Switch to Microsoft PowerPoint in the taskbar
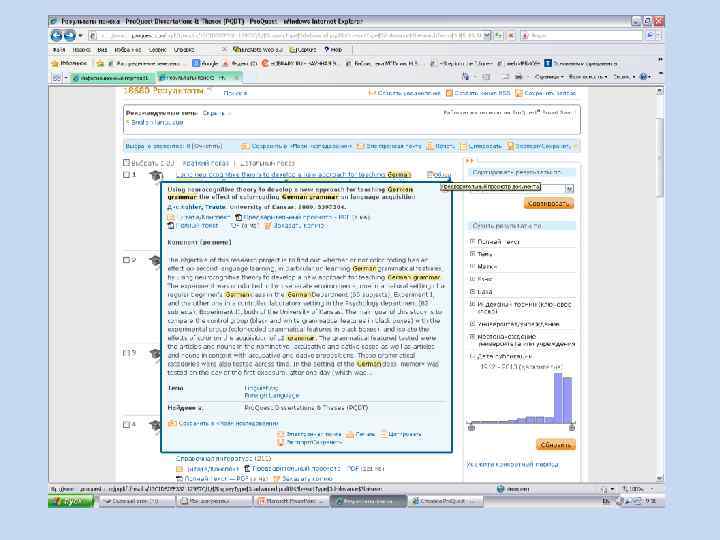 291,501
